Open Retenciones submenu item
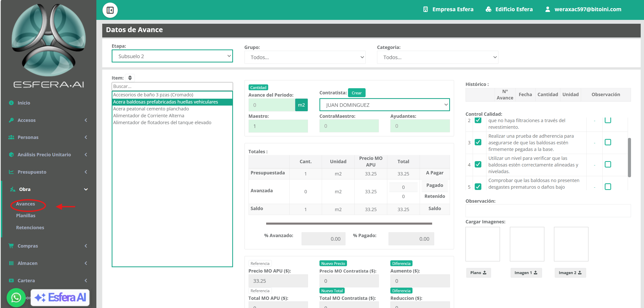 30,227
